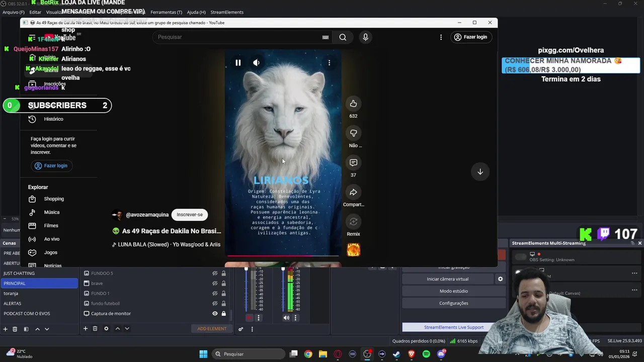Click Fazer login in YouTube header
This screenshot has width=644, height=362.
point(470,37)
